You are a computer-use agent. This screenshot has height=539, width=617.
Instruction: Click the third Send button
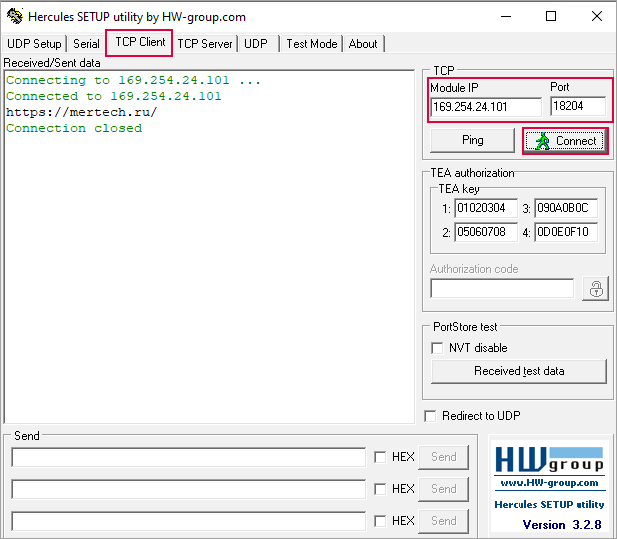[x=443, y=521]
